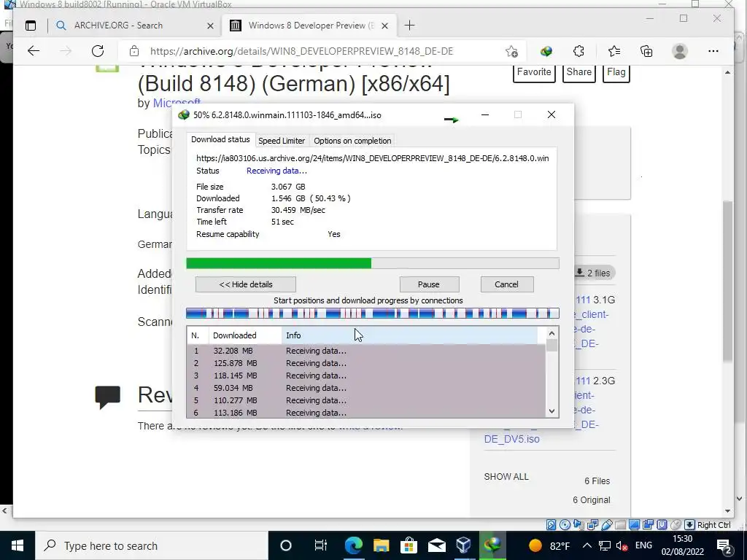This screenshot has height=560, width=747.
Task: Select connection row 1 with 32.208 MB
Action: click(366, 351)
